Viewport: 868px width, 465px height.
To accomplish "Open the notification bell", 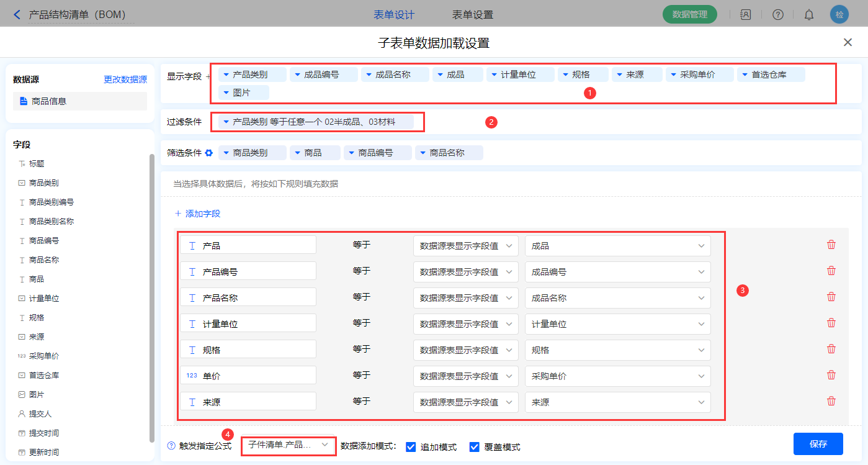I will tap(808, 14).
